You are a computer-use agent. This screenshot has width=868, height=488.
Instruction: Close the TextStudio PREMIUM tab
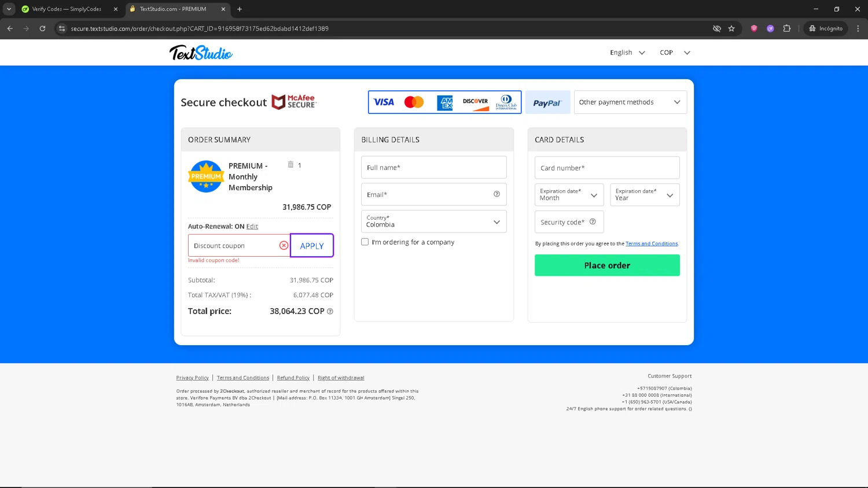coord(223,9)
